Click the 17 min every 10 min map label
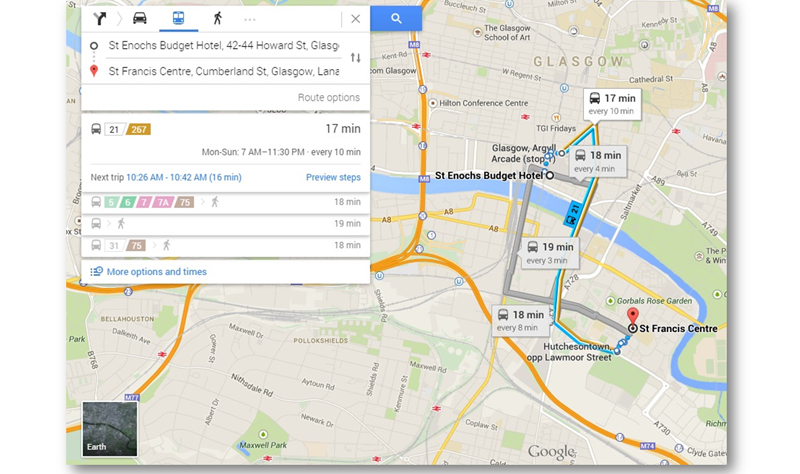This screenshot has width=800, height=474. point(612,104)
